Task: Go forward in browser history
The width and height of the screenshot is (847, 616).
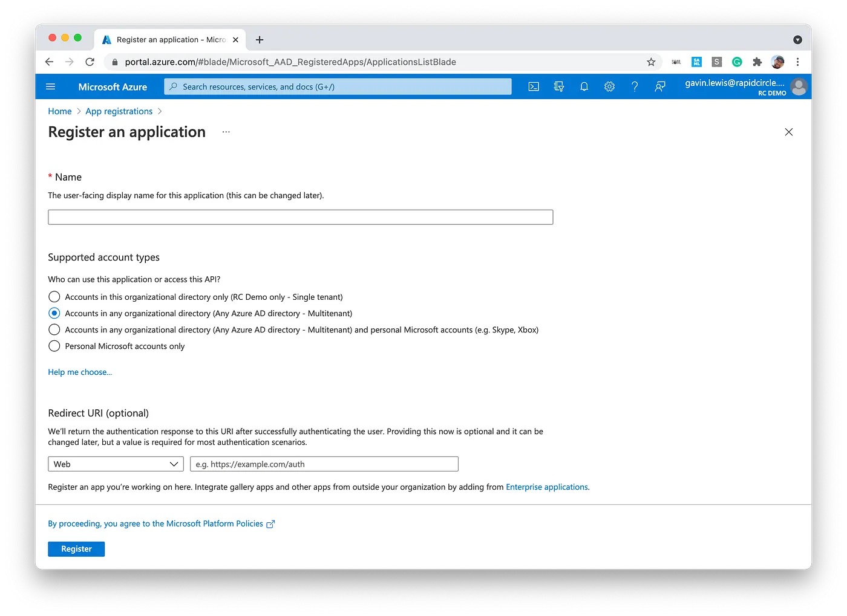Action: tap(70, 62)
